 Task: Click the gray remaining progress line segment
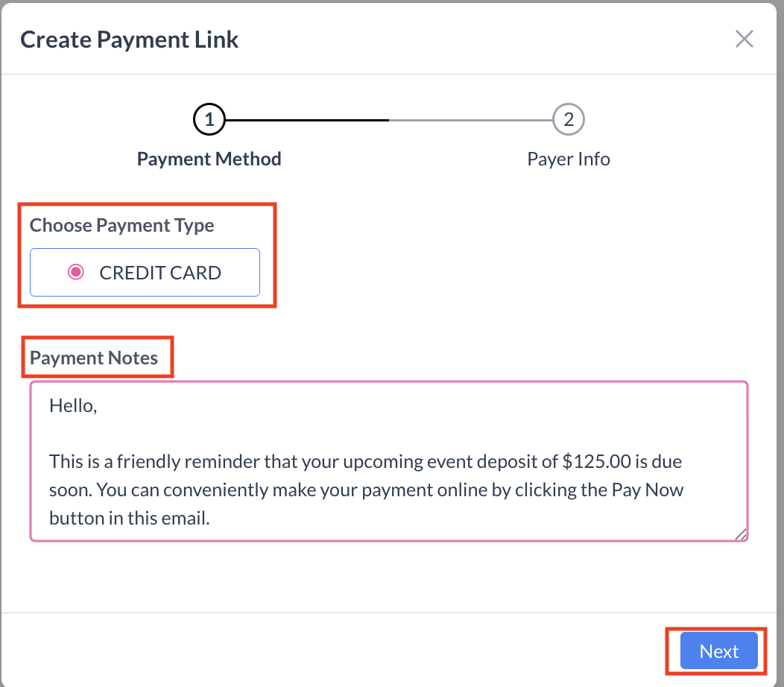coord(470,119)
